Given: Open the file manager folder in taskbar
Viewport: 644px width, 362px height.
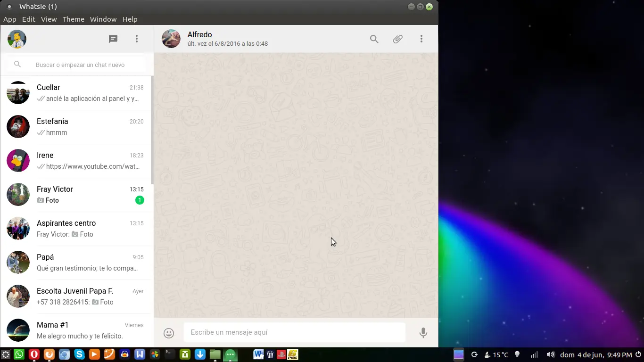Looking at the screenshot, I should tap(215, 354).
